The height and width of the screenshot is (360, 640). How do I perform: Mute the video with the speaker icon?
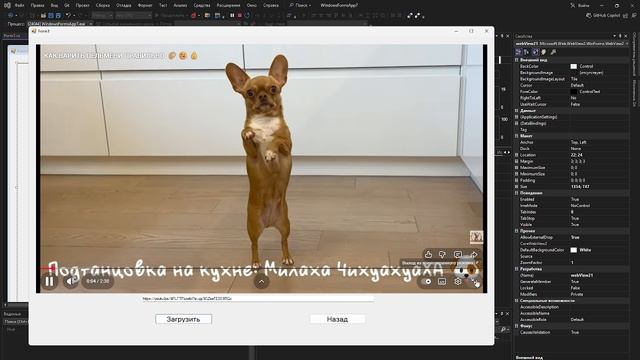pos(71,281)
